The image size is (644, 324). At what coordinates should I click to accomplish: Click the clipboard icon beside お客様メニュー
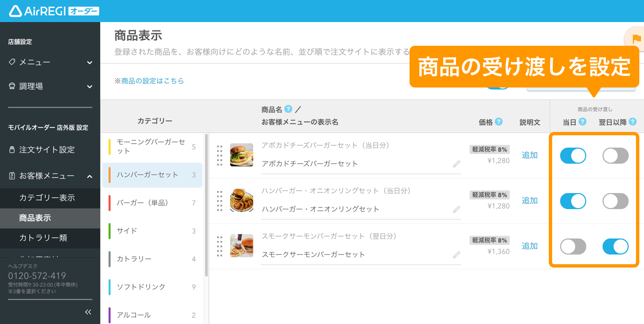(x=12, y=176)
